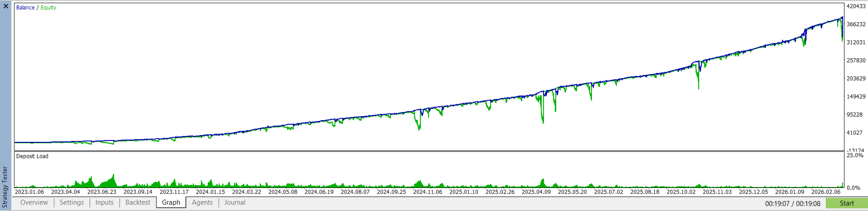Click the 2024.01.15 date label
The width and height of the screenshot is (868, 211).
coord(210,192)
